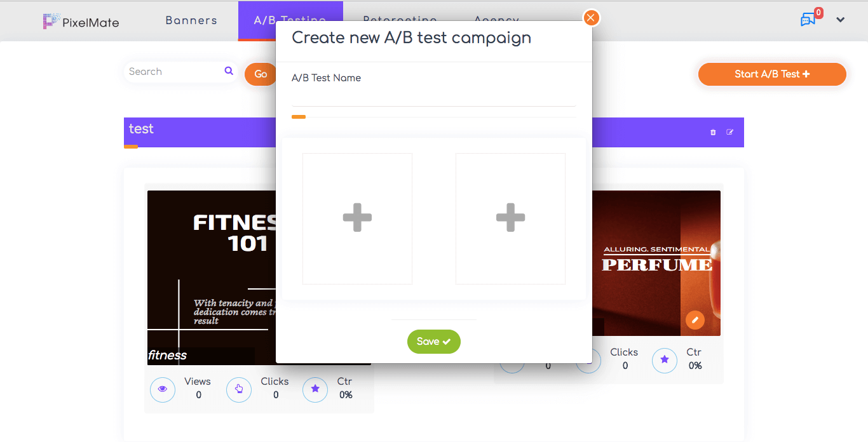Click the search magnifier icon

229,71
